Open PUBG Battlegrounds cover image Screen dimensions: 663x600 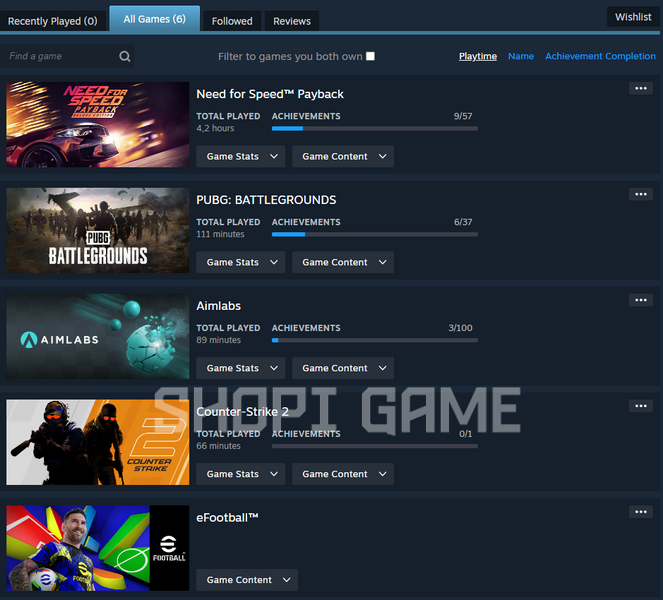[x=98, y=230]
